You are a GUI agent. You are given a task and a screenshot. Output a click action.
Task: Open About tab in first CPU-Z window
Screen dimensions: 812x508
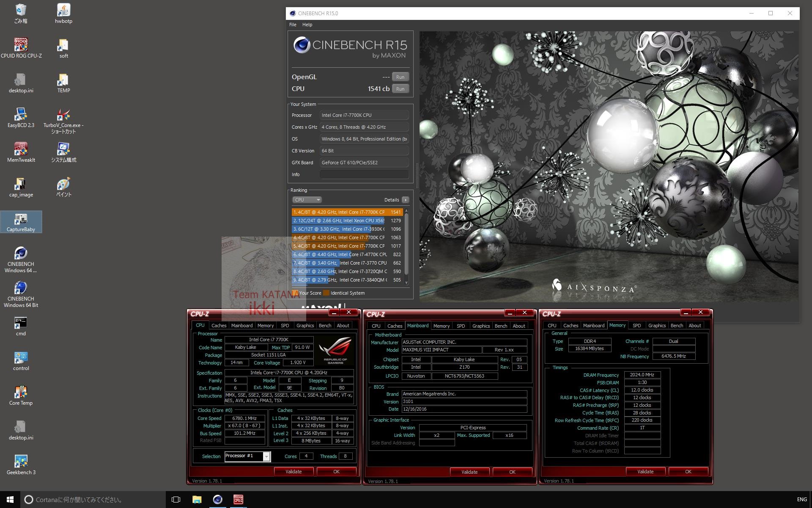[343, 326]
